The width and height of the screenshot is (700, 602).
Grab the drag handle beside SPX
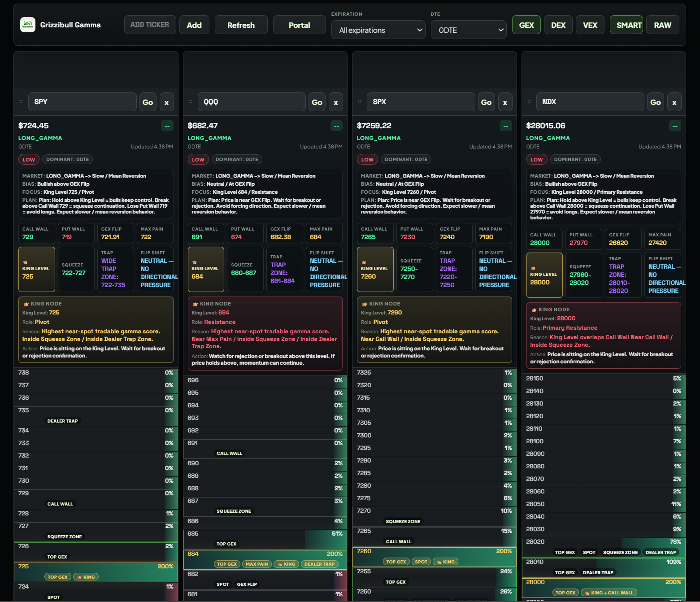pyautogui.click(x=360, y=102)
